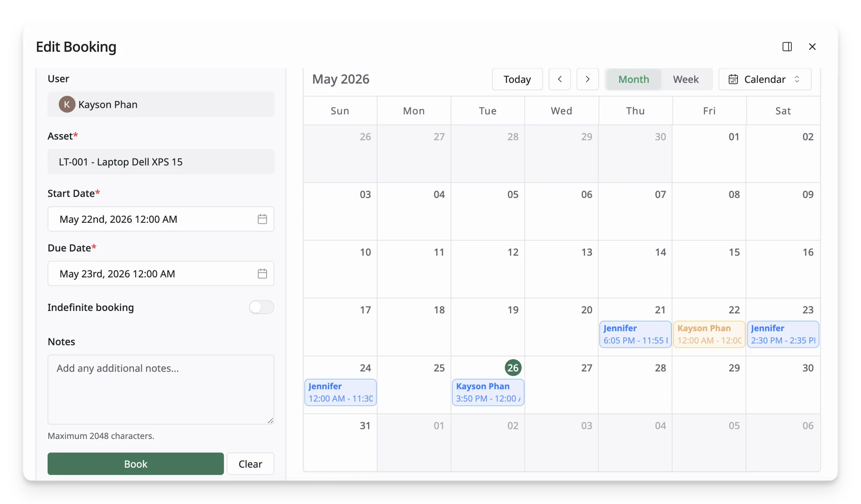This screenshot has height=504, width=861.
Task: Go to next month with right chevron
Action: click(587, 79)
